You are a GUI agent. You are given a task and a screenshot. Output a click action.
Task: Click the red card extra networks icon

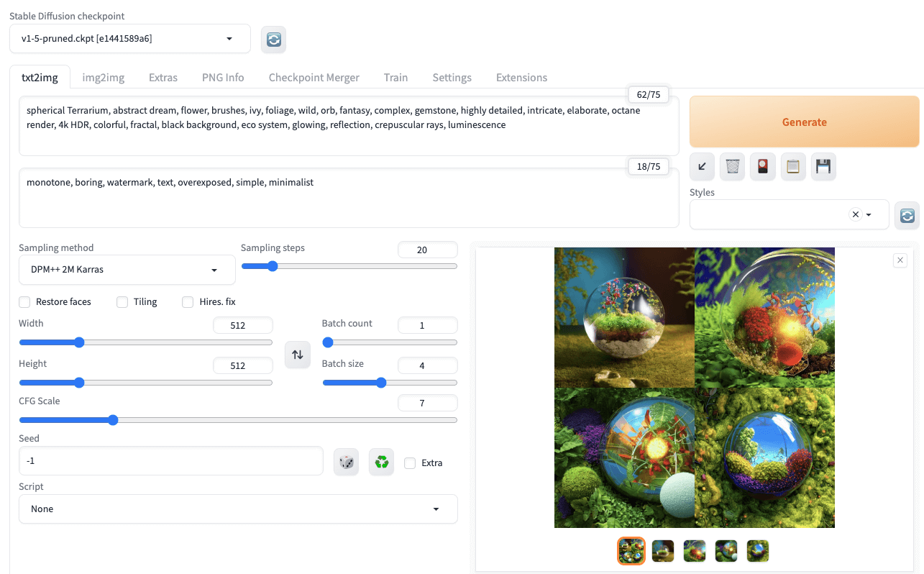762,167
